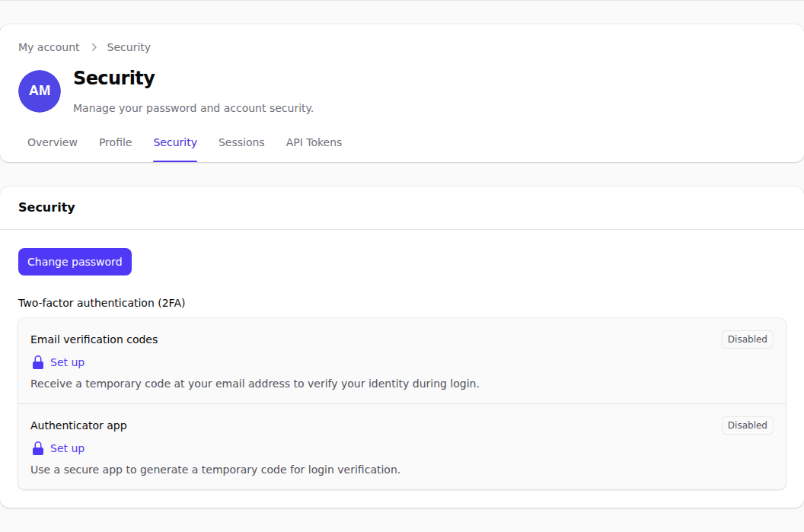This screenshot has height=532, width=804.
Task: Open My account breadcrumb link
Action: point(49,47)
